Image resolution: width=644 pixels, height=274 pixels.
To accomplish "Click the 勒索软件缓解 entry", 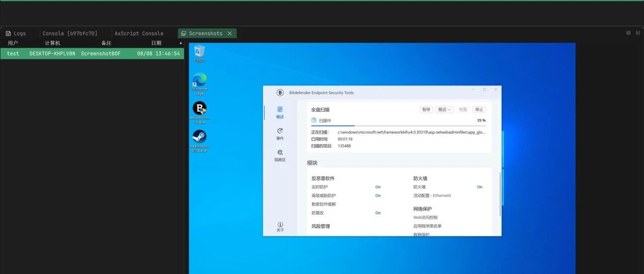I will [324, 205].
